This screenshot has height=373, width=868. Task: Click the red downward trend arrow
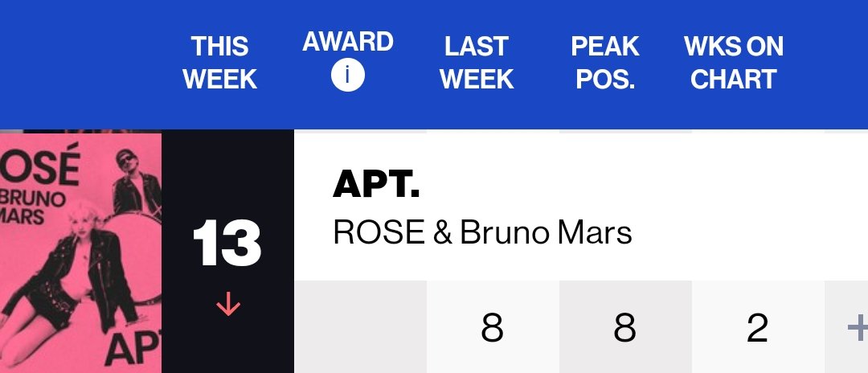coord(228,305)
